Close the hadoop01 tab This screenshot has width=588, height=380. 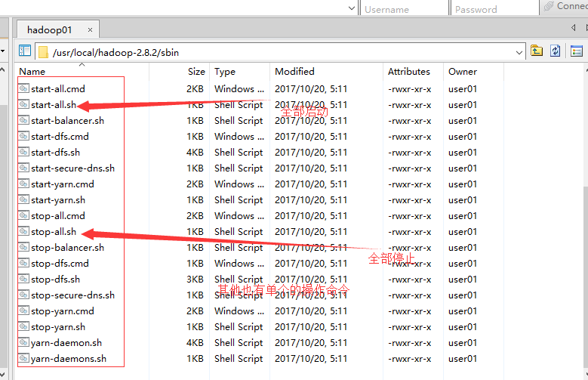[x=90, y=29]
